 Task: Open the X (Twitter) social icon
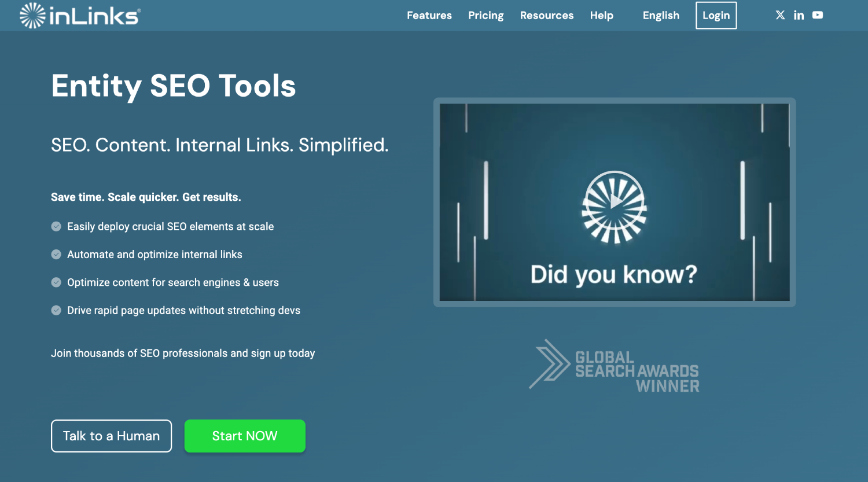click(x=780, y=15)
